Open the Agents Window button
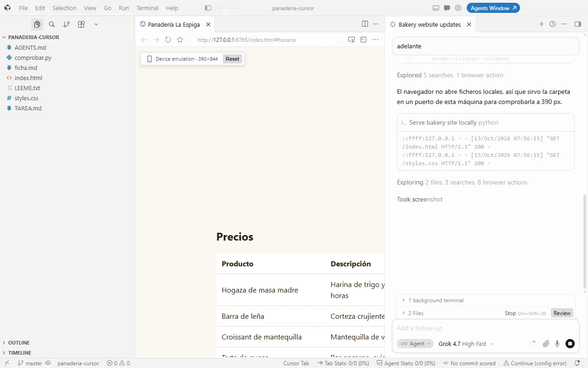 (493, 8)
